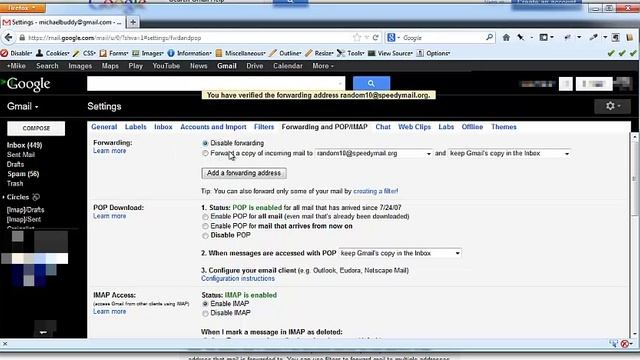The height and width of the screenshot is (360, 640).
Task: Expand the Circles section in sidebar
Action: (4, 197)
